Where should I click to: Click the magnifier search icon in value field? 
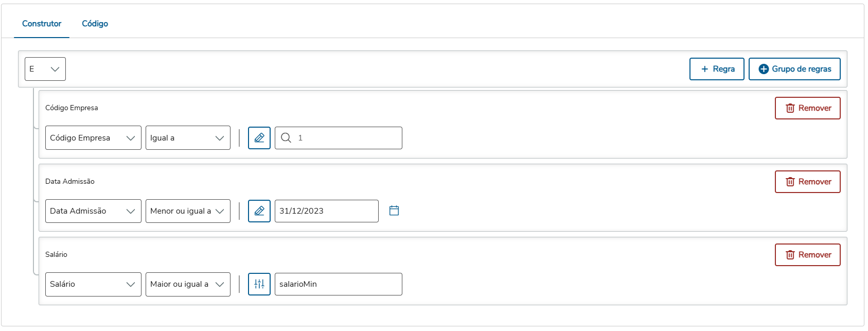click(286, 138)
